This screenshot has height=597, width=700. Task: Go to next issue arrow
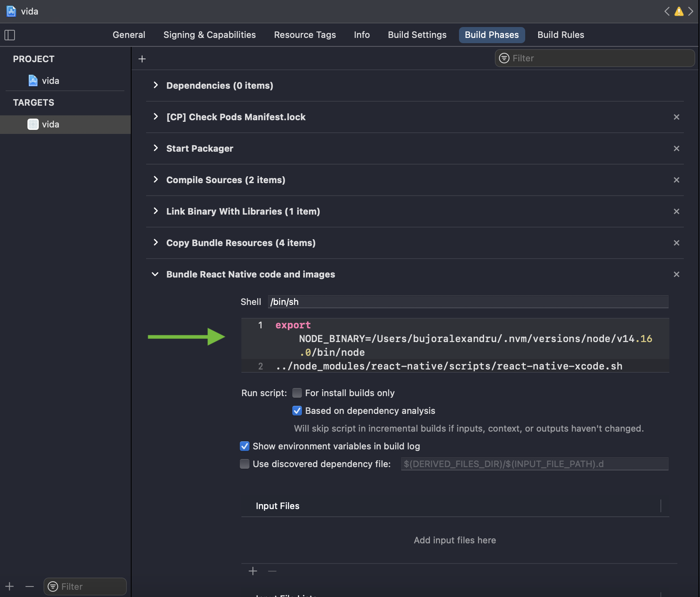click(691, 11)
